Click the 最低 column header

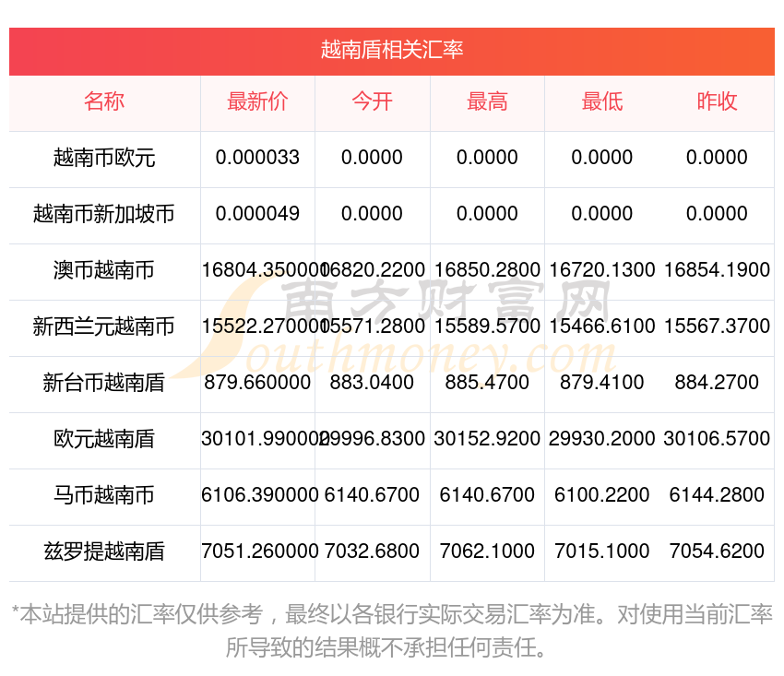[x=602, y=101]
